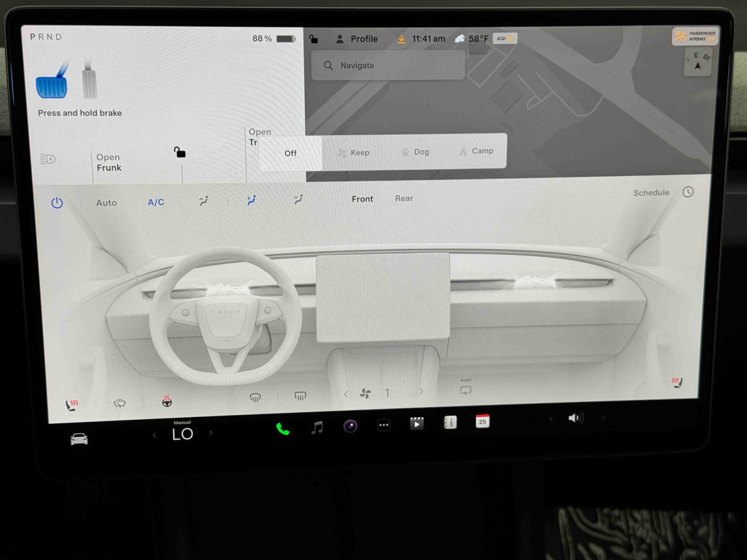Enable the heated steering wheel
Screen dimensions: 747x560
[x=166, y=401]
